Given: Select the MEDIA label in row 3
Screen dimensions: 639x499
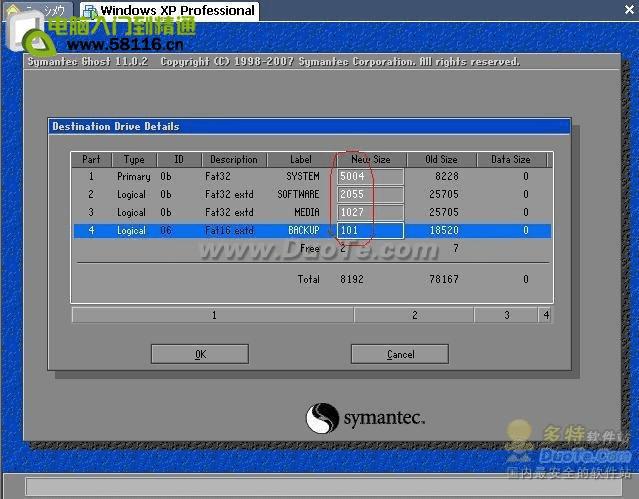Looking at the screenshot, I should [307, 212].
